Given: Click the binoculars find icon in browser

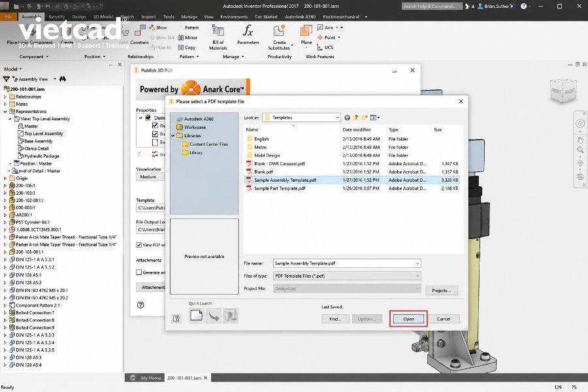Looking at the screenshot, I should [x=63, y=79].
